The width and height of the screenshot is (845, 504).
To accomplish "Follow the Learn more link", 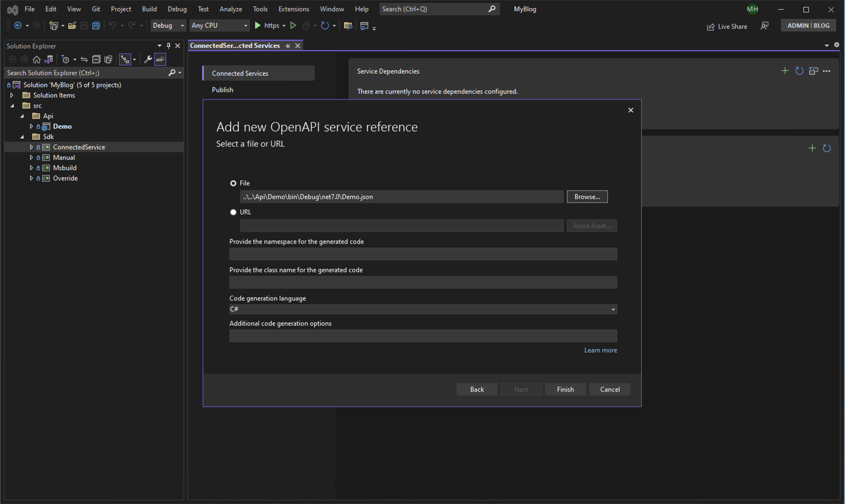I will click(600, 351).
